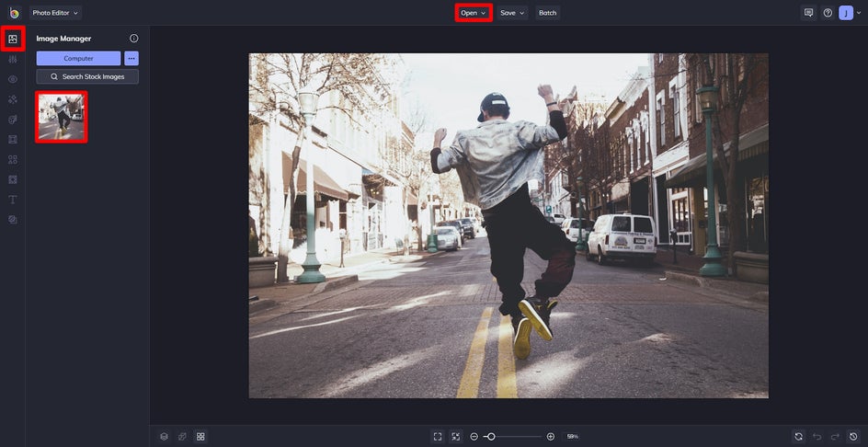This screenshot has height=447, width=868.
Task: Open more upload sources (three dots)
Action: [131, 58]
